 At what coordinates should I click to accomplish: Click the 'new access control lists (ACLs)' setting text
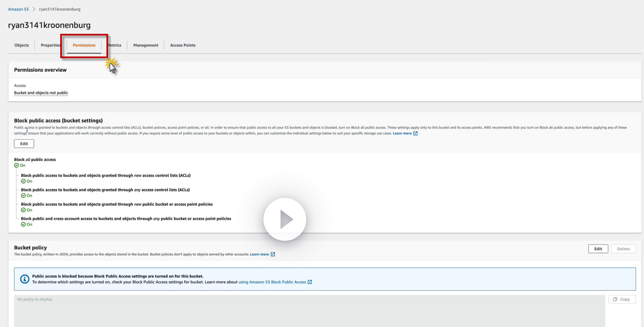click(x=106, y=175)
